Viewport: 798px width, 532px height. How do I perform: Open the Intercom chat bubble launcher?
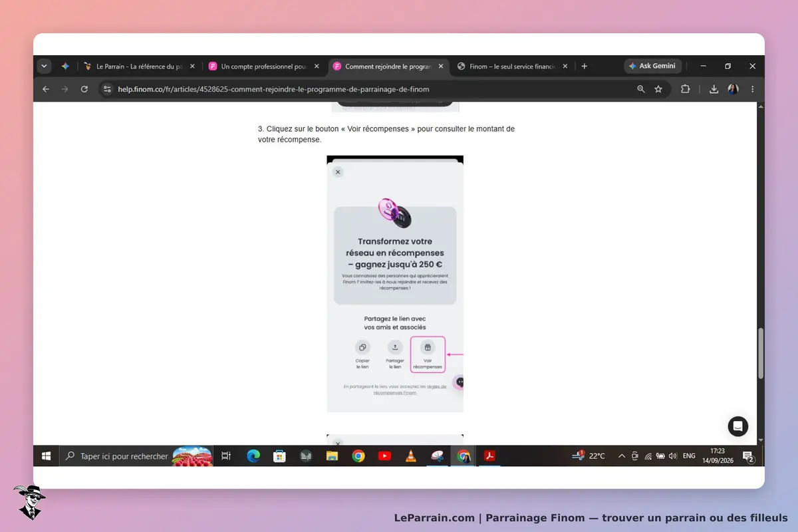click(x=738, y=426)
